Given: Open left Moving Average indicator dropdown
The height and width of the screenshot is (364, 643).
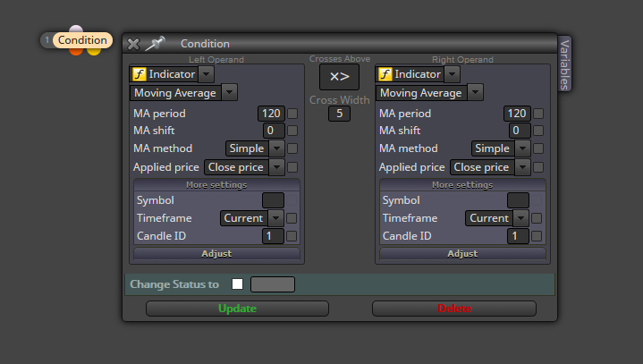Looking at the screenshot, I should click(x=229, y=93).
